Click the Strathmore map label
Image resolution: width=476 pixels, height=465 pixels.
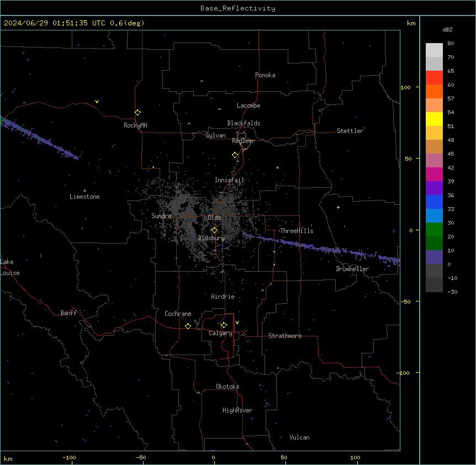tap(285, 336)
